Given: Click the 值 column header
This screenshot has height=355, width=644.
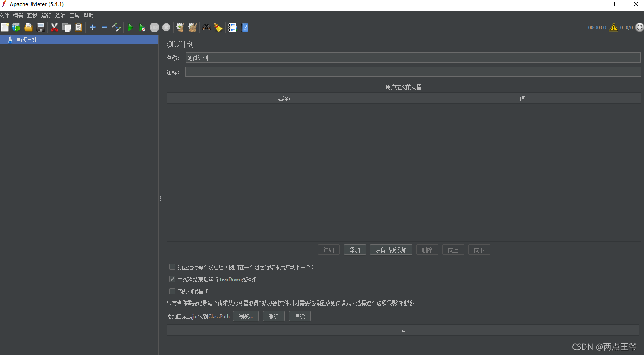Looking at the screenshot, I should pos(522,99).
